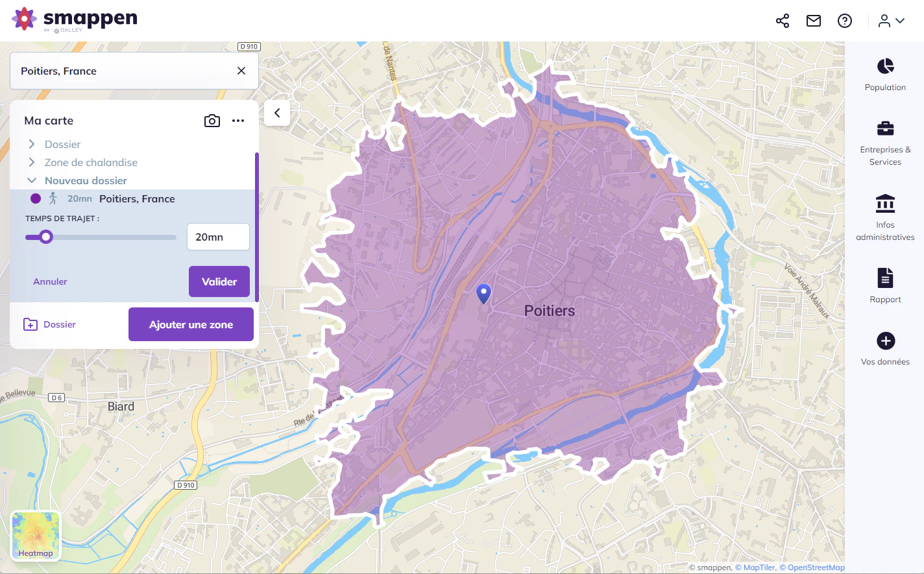This screenshot has height=574, width=924.
Task: Click the Ajouter une zone button
Action: point(191,324)
